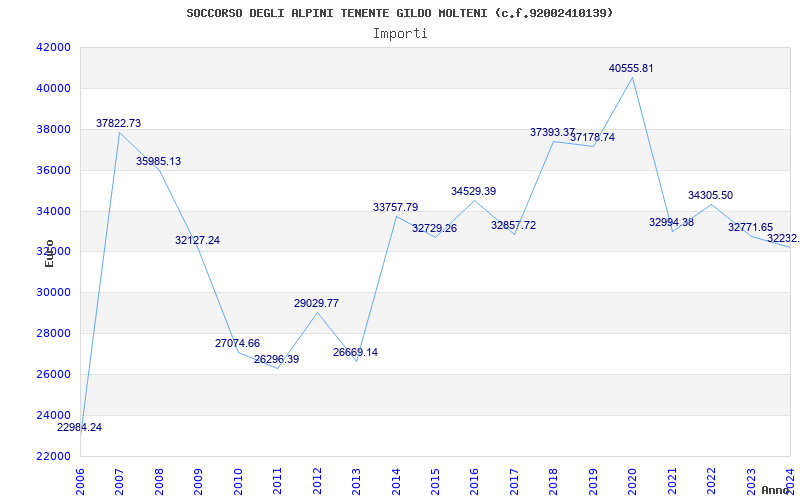Click the data label 32729.26

pos(435,228)
